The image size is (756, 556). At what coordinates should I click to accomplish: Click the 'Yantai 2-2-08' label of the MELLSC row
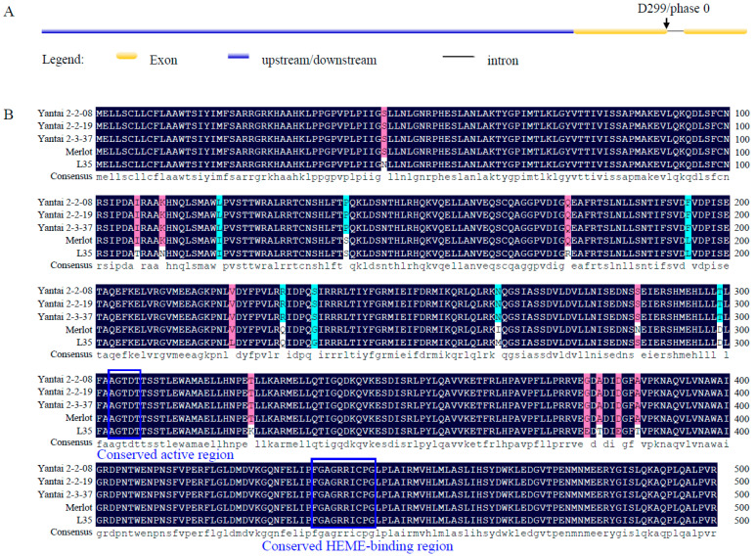[65, 114]
